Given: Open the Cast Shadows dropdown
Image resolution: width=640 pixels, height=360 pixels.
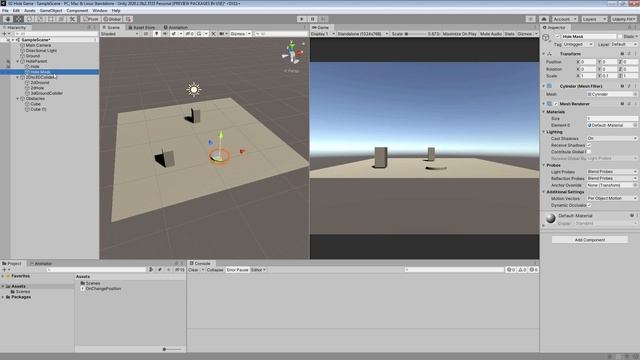Looking at the screenshot, I should pyautogui.click(x=612, y=139).
